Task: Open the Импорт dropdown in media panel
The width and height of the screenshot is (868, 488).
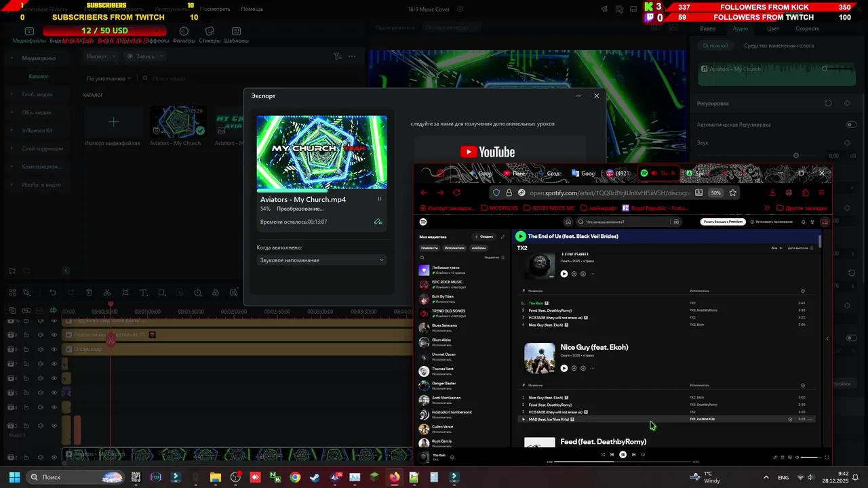Action: [x=100, y=56]
